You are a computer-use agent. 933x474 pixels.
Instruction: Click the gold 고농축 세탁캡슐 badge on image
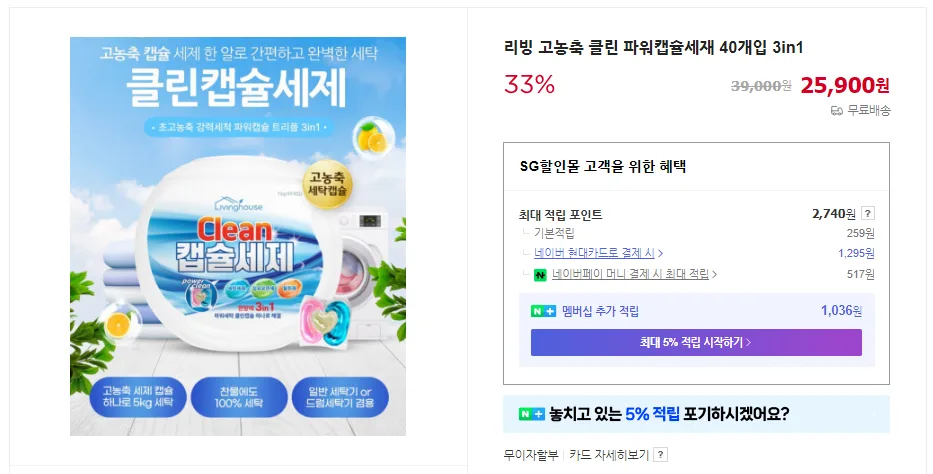[x=327, y=184]
